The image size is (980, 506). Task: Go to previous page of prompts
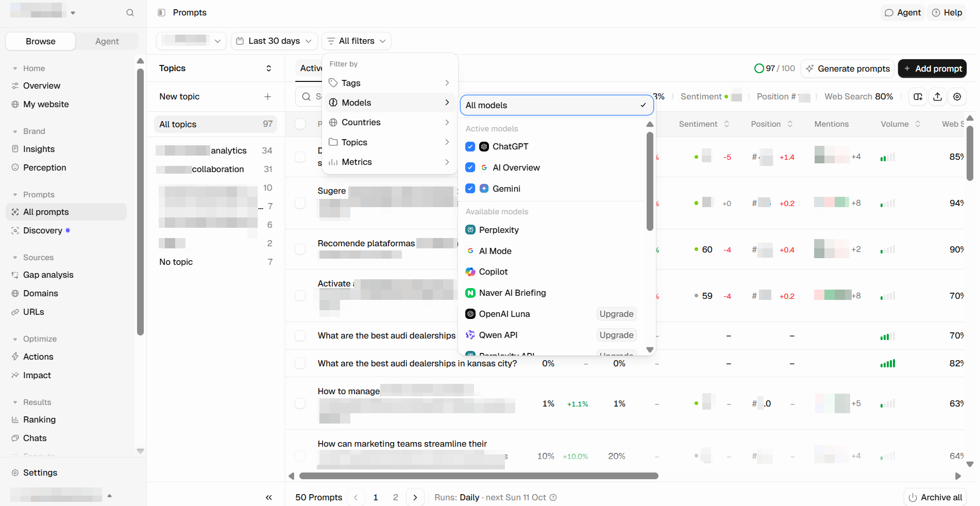(356, 498)
